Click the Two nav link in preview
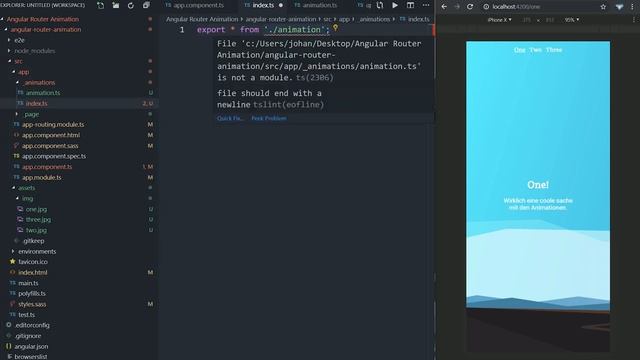 (536, 50)
